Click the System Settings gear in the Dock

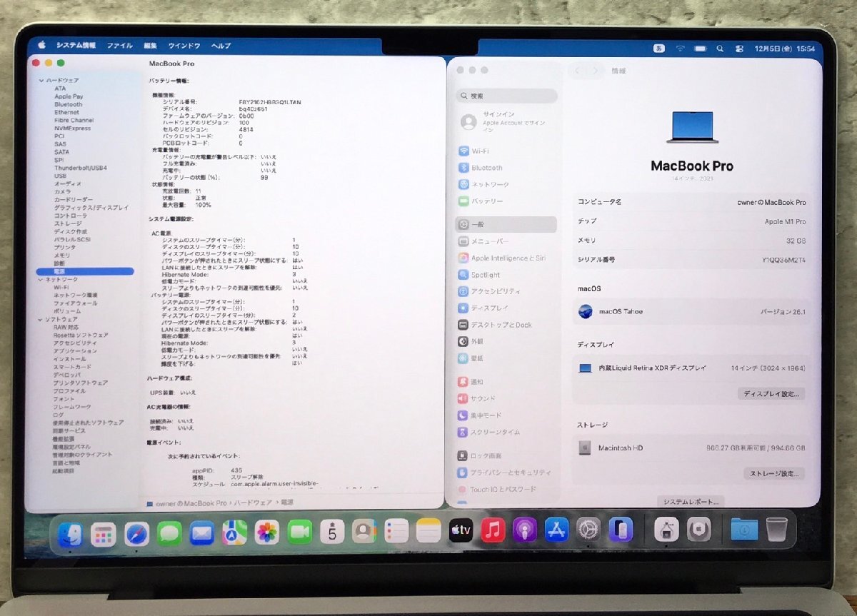click(x=588, y=530)
